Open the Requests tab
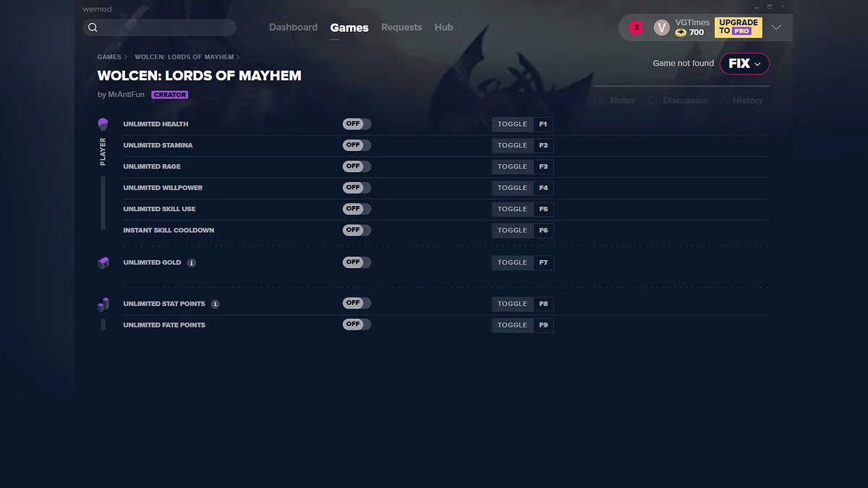 click(401, 27)
